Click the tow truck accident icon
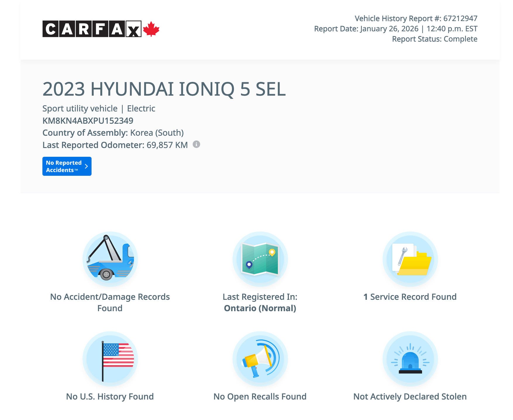Screen dimensions: 513x420 point(110,259)
